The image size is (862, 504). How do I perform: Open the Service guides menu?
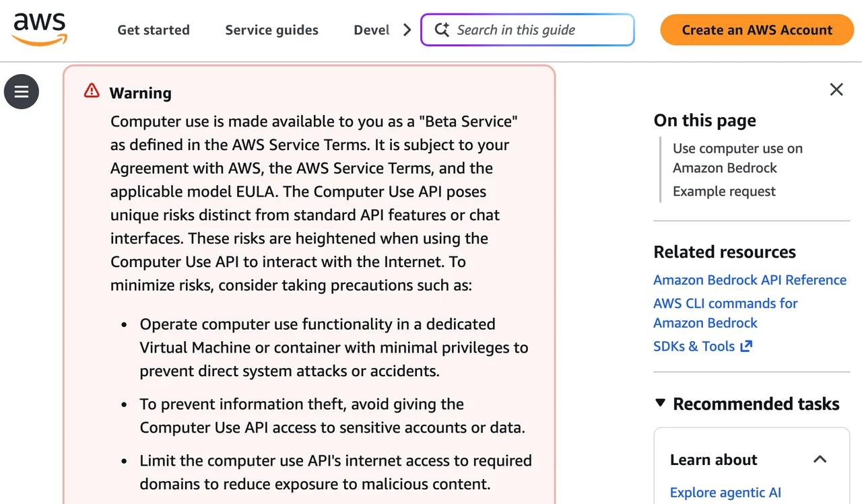point(272,30)
